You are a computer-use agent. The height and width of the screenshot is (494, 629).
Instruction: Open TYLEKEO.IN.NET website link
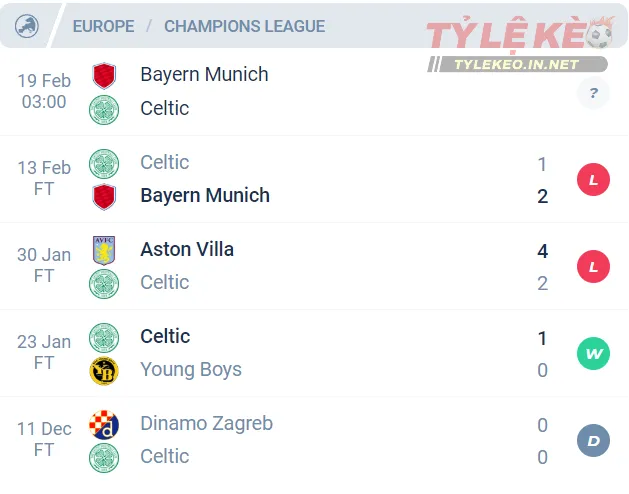click(x=516, y=65)
